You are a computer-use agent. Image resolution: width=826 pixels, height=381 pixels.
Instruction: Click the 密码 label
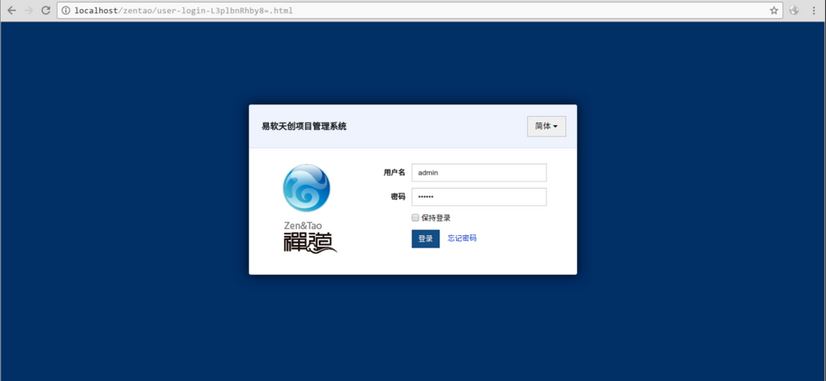tap(398, 197)
